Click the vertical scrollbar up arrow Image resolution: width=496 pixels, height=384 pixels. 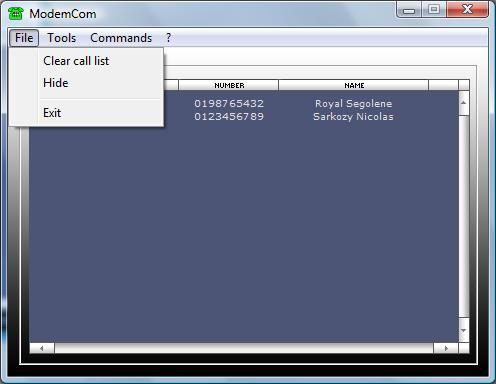click(x=464, y=103)
